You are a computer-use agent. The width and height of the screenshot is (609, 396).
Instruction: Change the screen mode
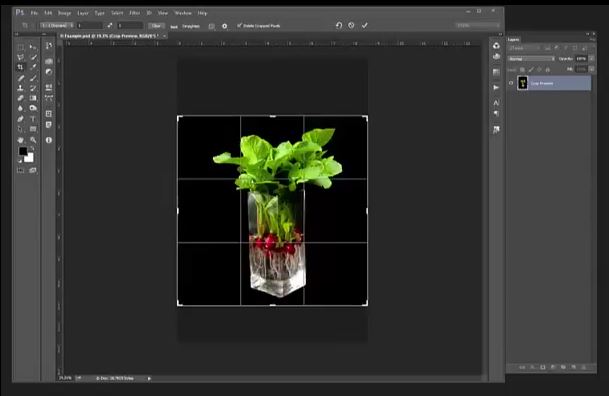pos(33,170)
